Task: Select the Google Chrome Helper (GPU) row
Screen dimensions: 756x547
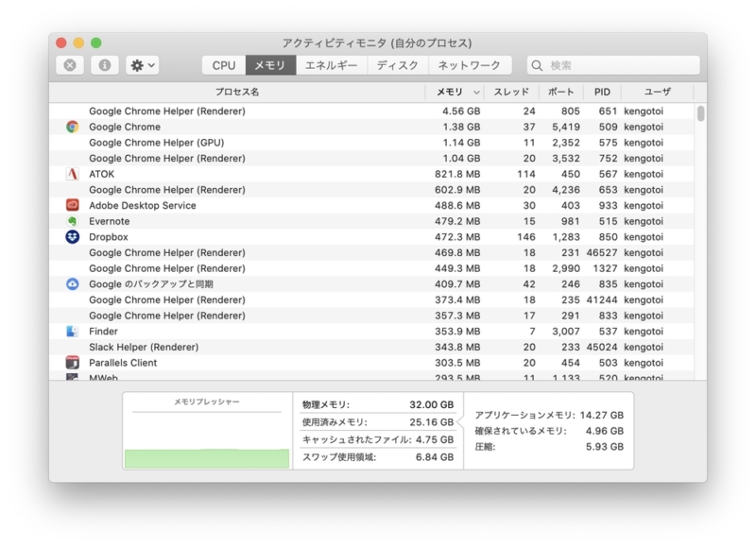Action: 371,143
